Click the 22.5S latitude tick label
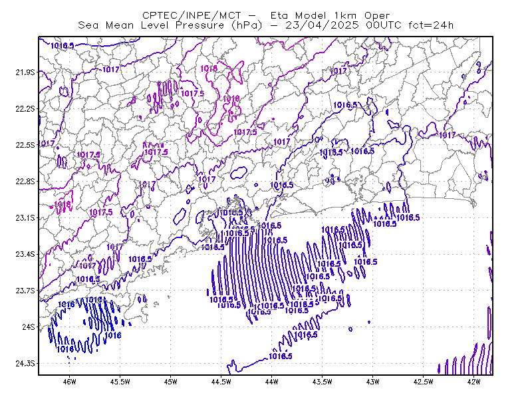The height and width of the screenshot is (411, 532). click(x=25, y=145)
